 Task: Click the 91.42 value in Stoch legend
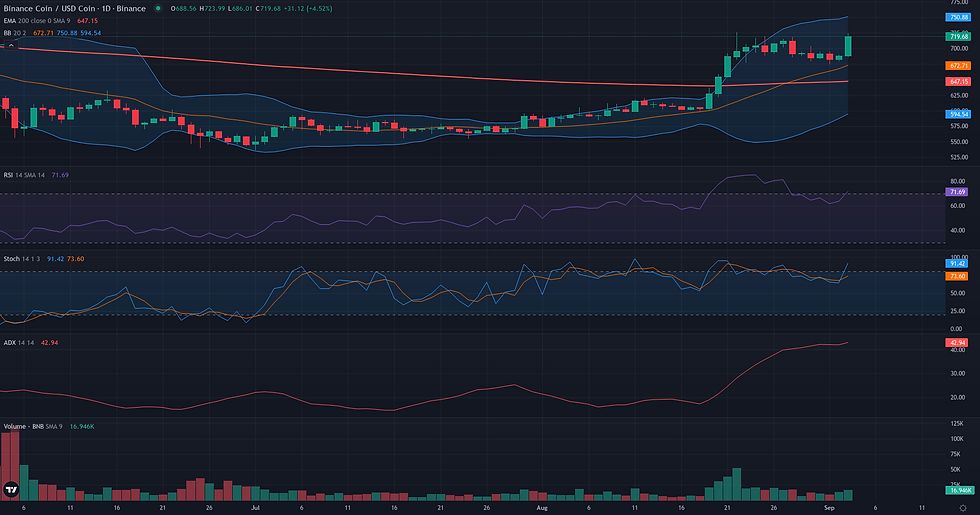(x=55, y=259)
